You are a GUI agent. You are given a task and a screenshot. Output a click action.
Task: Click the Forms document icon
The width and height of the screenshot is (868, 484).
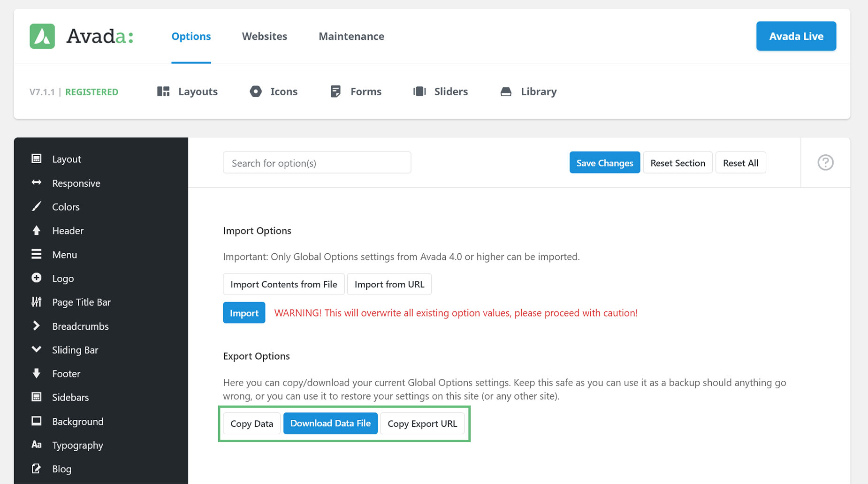click(335, 91)
